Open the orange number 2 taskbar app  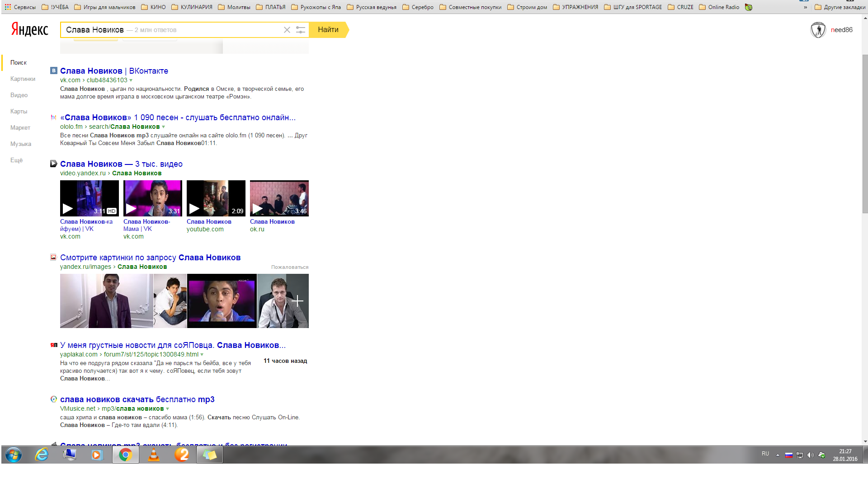pyautogui.click(x=182, y=455)
